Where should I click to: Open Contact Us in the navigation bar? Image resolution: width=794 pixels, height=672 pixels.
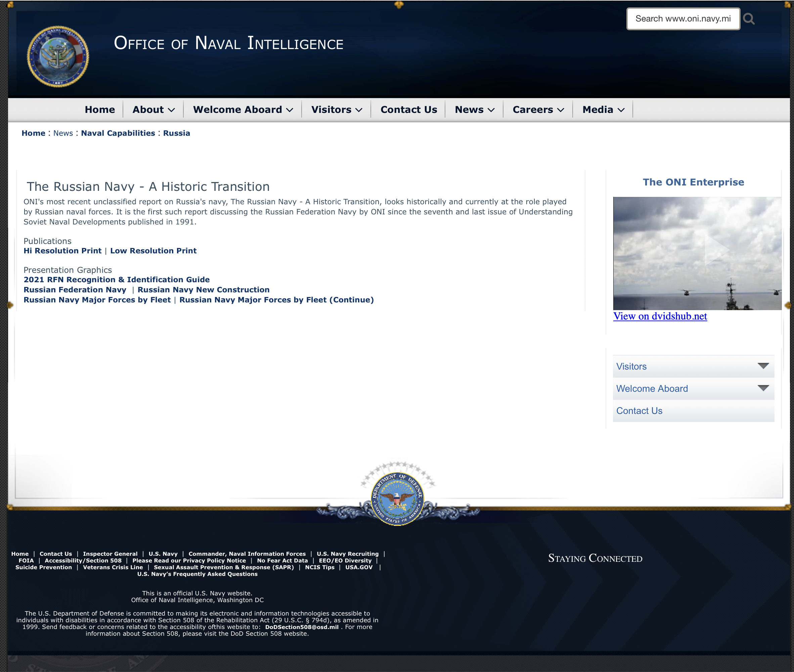(x=409, y=110)
